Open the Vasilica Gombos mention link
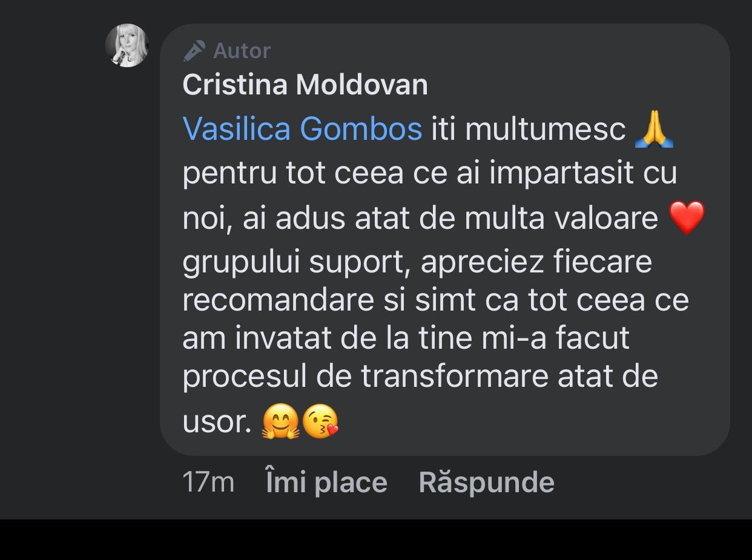The width and height of the screenshot is (752, 560). click(302, 128)
